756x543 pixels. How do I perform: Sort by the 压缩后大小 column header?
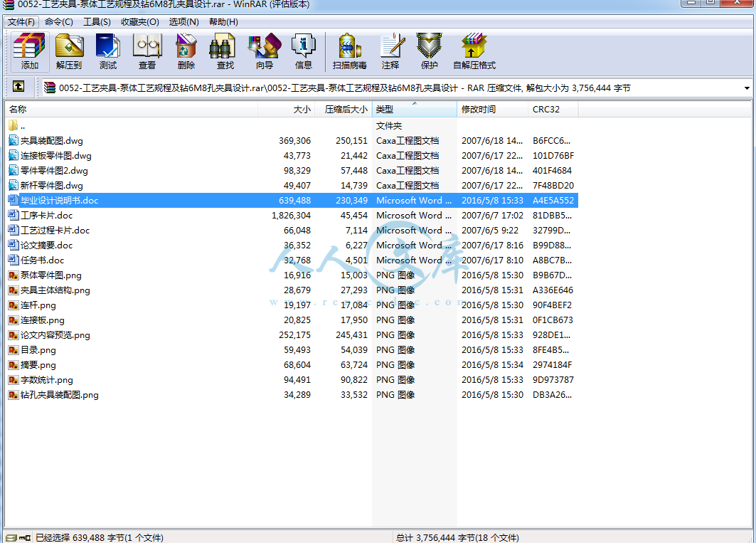coord(344,110)
